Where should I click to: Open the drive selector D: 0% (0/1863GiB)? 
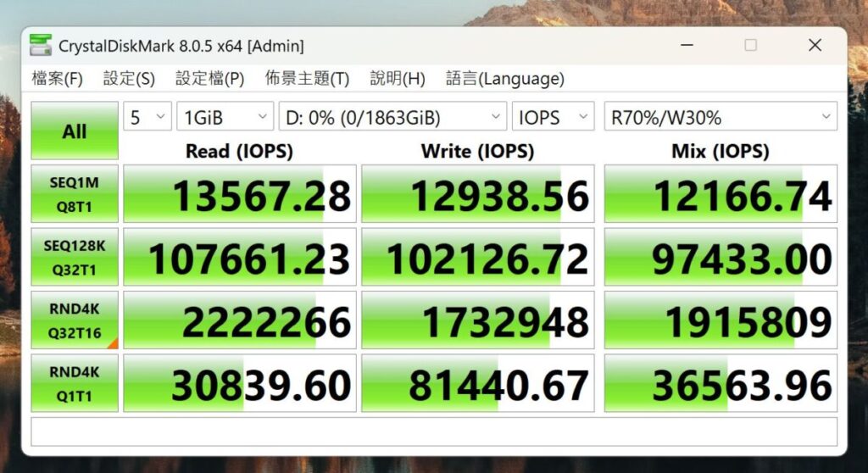(392, 117)
